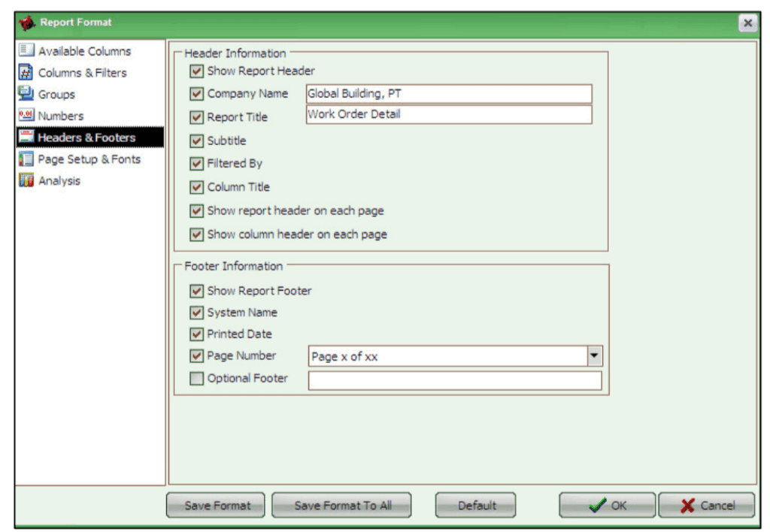This screenshot has width=770, height=532.
Task: Click the Default button
Action: 477,506
